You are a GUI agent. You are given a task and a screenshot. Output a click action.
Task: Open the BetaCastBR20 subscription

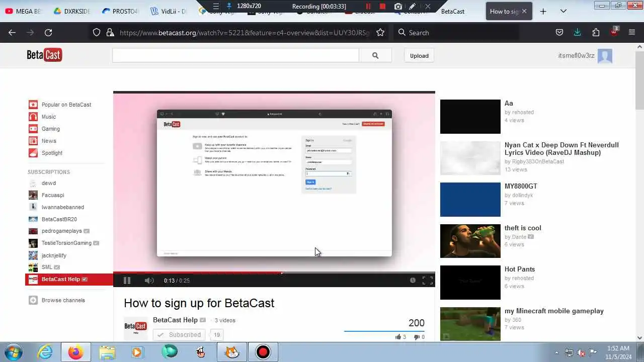(59, 219)
